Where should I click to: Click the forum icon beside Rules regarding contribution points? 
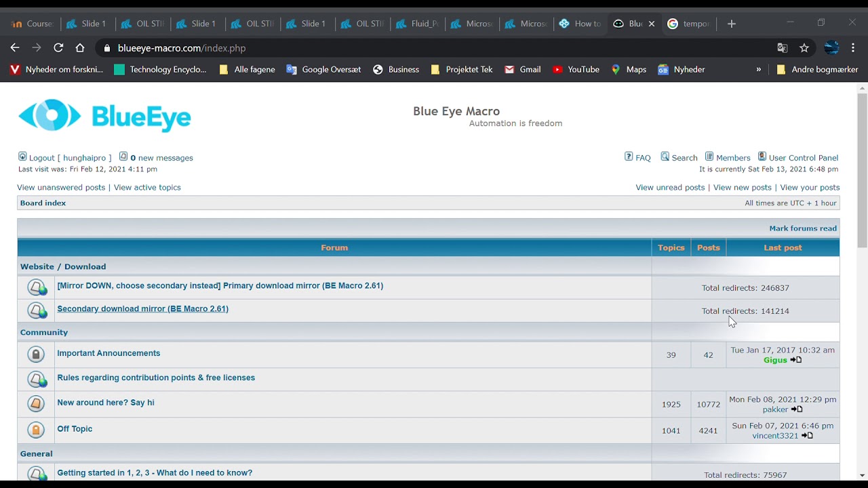tap(37, 380)
